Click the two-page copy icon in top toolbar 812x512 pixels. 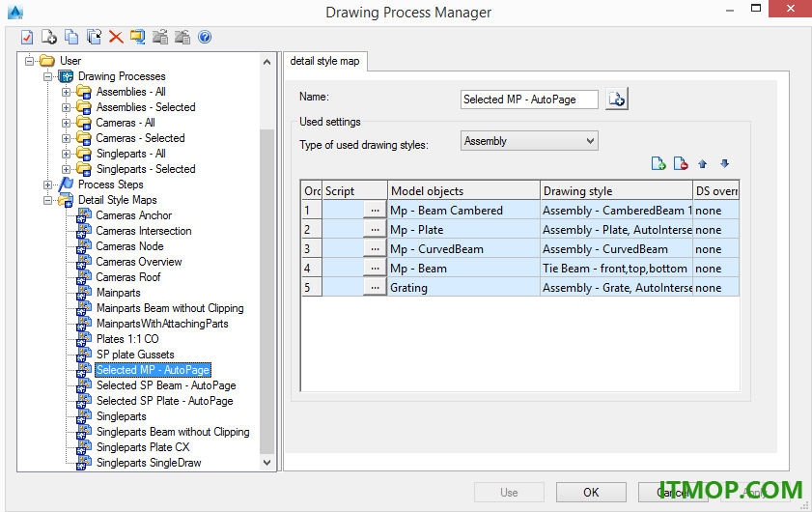[71, 37]
